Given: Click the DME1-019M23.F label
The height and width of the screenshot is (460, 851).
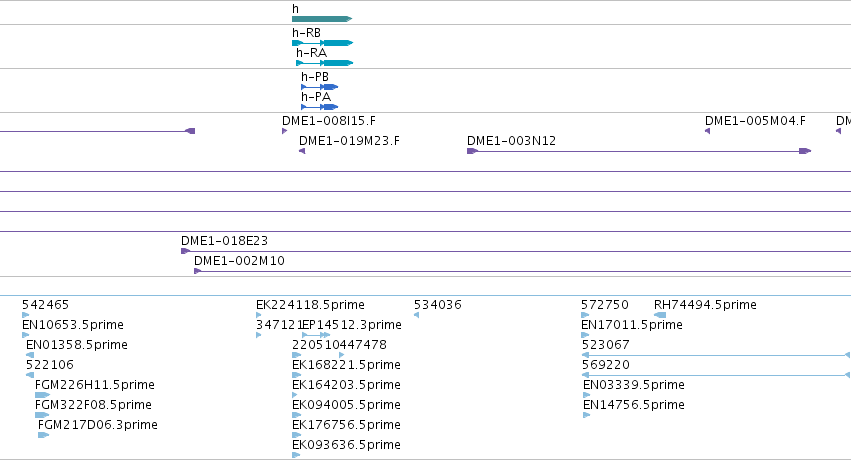Looking at the screenshot, I should [350, 140].
